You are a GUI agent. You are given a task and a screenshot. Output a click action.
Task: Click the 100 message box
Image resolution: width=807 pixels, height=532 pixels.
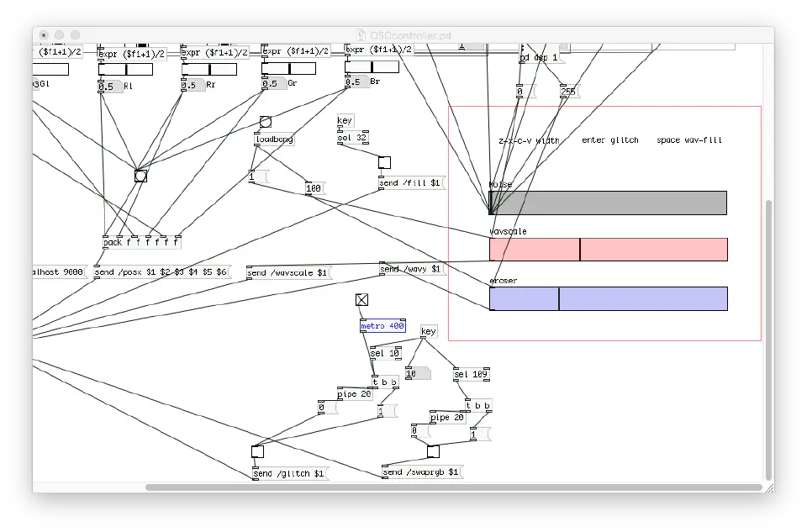click(314, 188)
